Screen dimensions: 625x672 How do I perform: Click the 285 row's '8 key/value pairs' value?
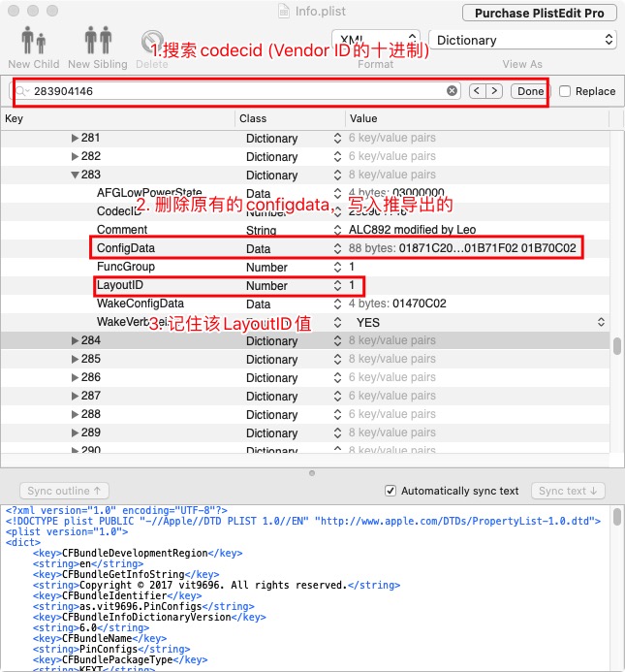[x=392, y=359]
